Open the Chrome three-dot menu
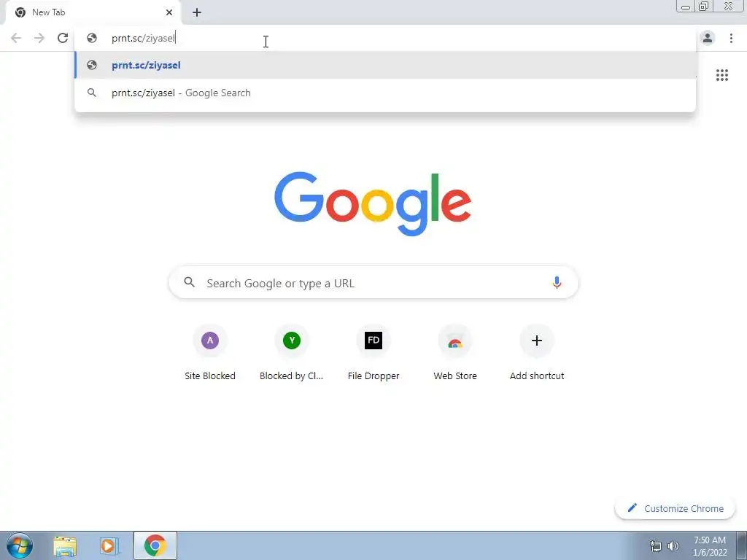This screenshot has width=747, height=560. coord(731,38)
